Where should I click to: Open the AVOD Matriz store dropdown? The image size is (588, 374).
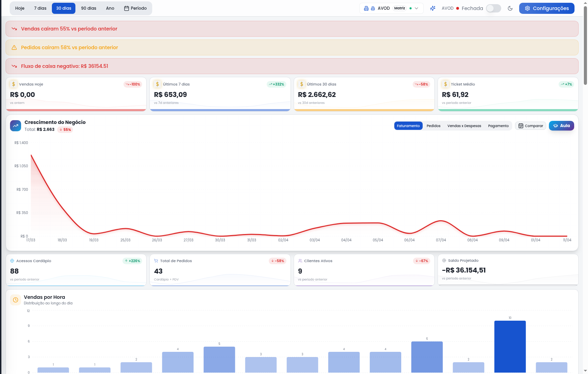coord(391,8)
